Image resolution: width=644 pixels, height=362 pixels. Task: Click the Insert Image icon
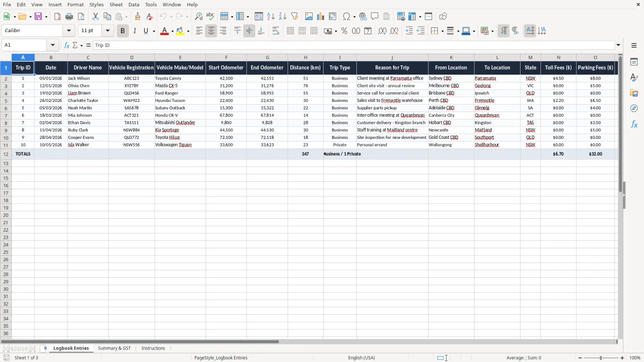tap(309, 17)
